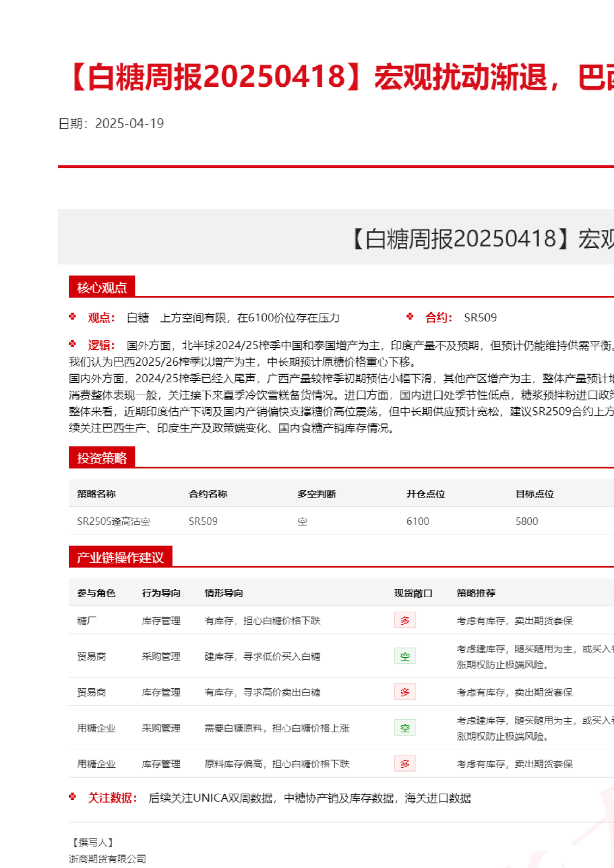Open the 产业链操作建议 section tab
The width and height of the screenshot is (614, 868).
coord(120,557)
